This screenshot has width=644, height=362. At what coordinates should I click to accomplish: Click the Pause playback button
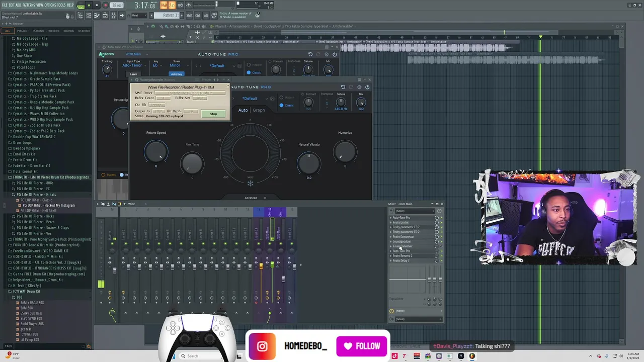[x=89, y=6]
